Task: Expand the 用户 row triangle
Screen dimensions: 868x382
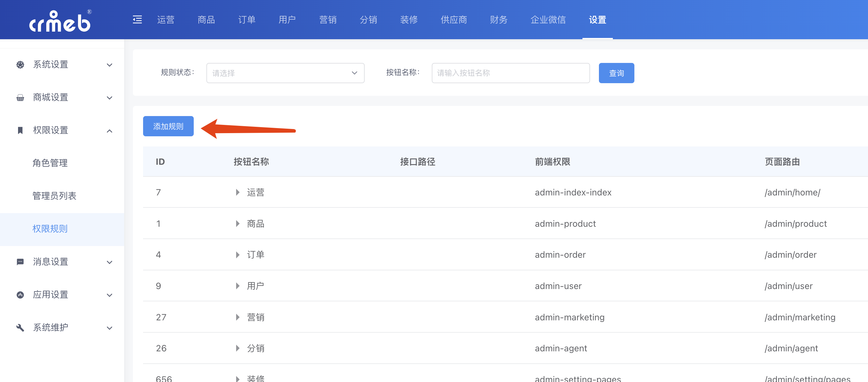Action: coord(237,286)
